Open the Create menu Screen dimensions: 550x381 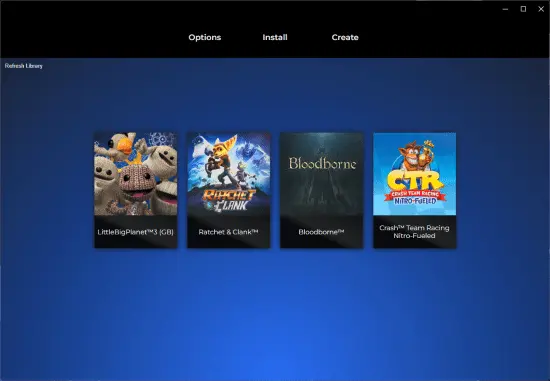[345, 37]
